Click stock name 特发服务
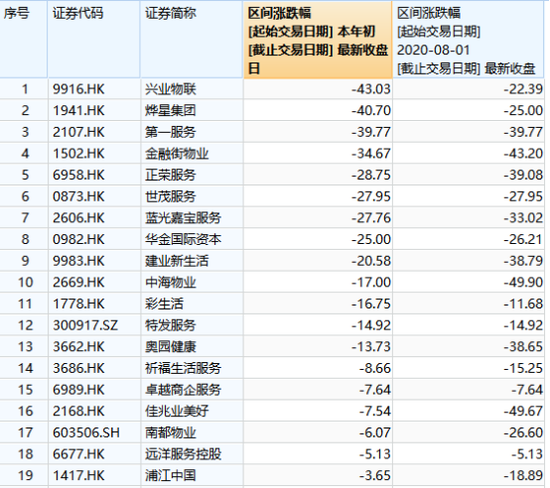Image resolution: width=550 pixels, height=488 pixels. pos(170,325)
